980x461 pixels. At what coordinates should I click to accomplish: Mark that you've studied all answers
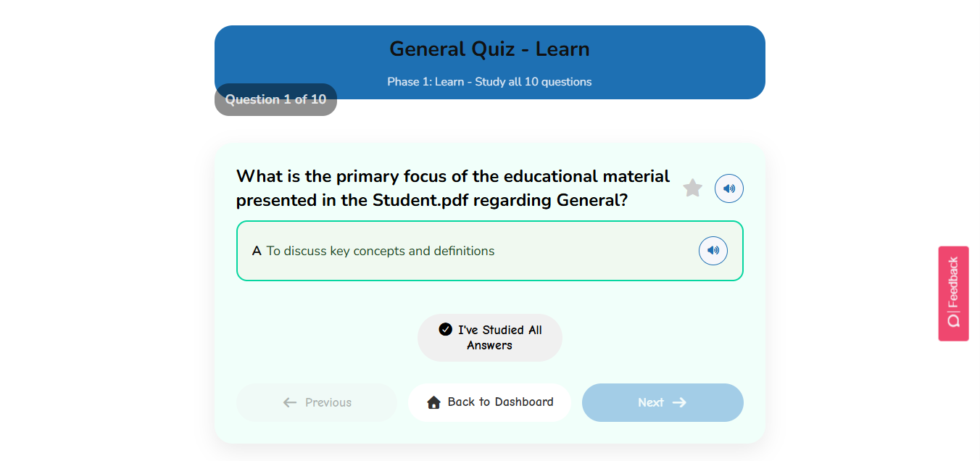tap(489, 337)
